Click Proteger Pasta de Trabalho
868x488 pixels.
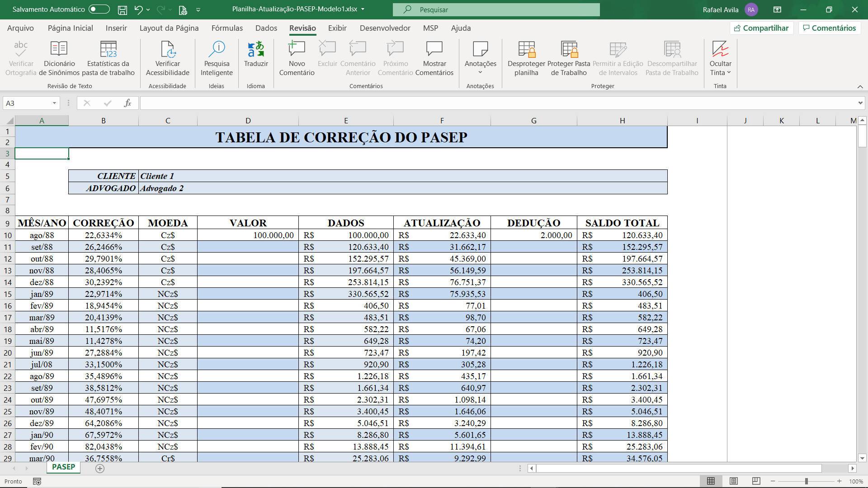click(x=569, y=59)
